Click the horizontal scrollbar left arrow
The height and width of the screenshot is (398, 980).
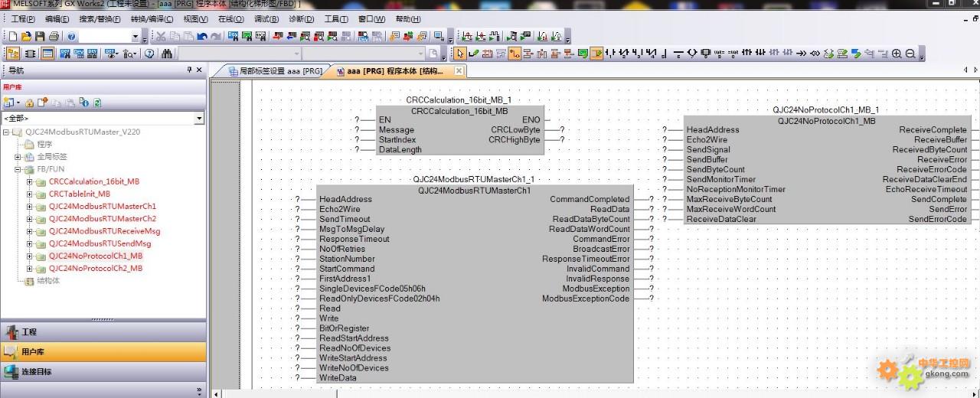(216, 393)
